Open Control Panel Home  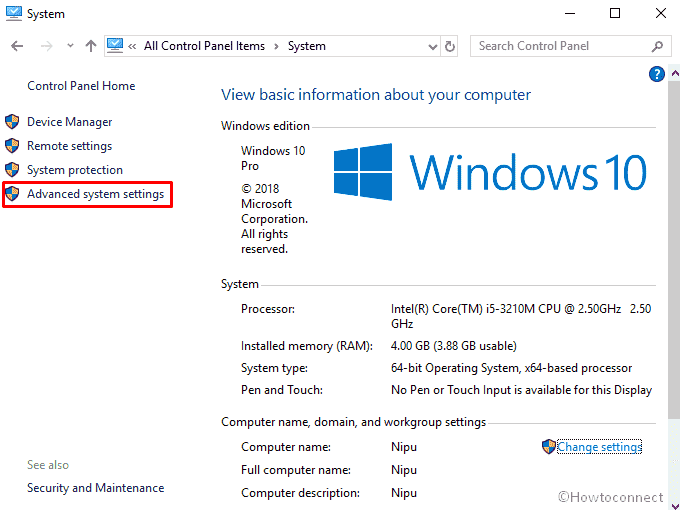tap(81, 86)
